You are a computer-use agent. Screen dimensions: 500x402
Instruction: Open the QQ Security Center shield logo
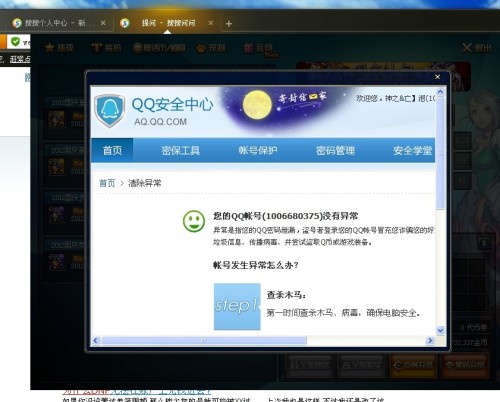click(109, 111)
